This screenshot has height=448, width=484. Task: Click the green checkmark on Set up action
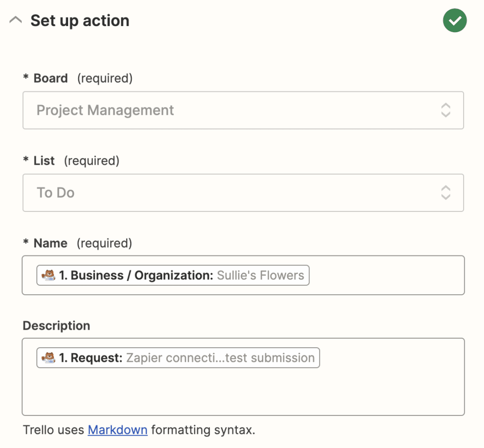tap(454, 20)
